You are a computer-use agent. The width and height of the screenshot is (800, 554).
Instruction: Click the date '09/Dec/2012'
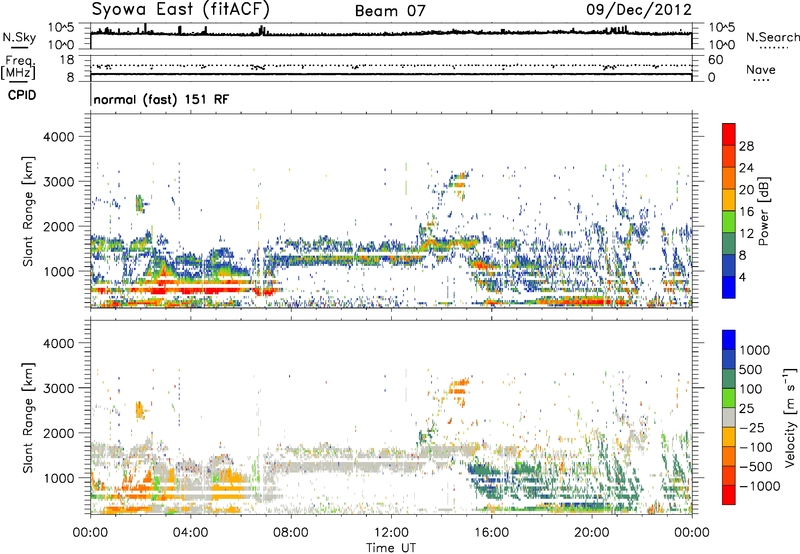click(x=639, y=10)
